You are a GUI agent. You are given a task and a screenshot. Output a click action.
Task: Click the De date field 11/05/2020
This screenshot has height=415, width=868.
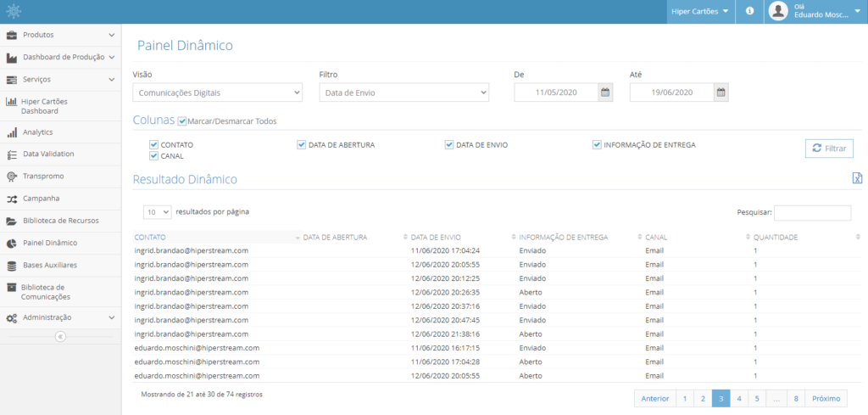point(556,93)
